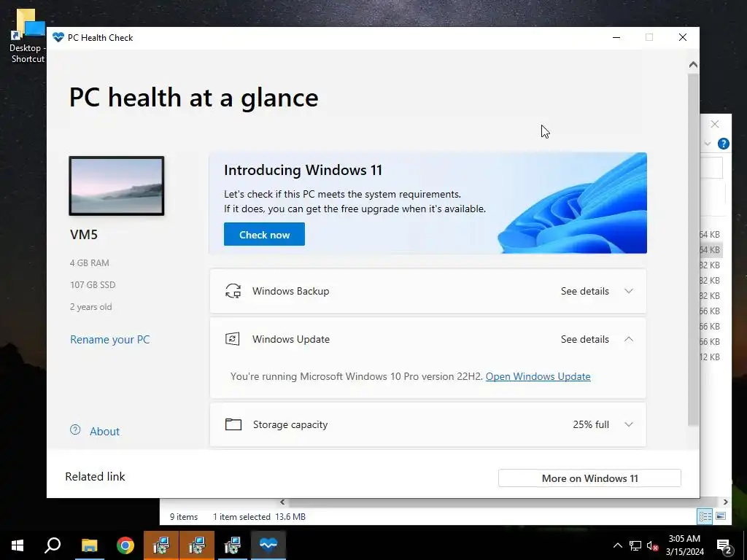The height and width of the screenshot is (560, 747).
Task: Click the help icon in the background window
Action: pos(723,144)
